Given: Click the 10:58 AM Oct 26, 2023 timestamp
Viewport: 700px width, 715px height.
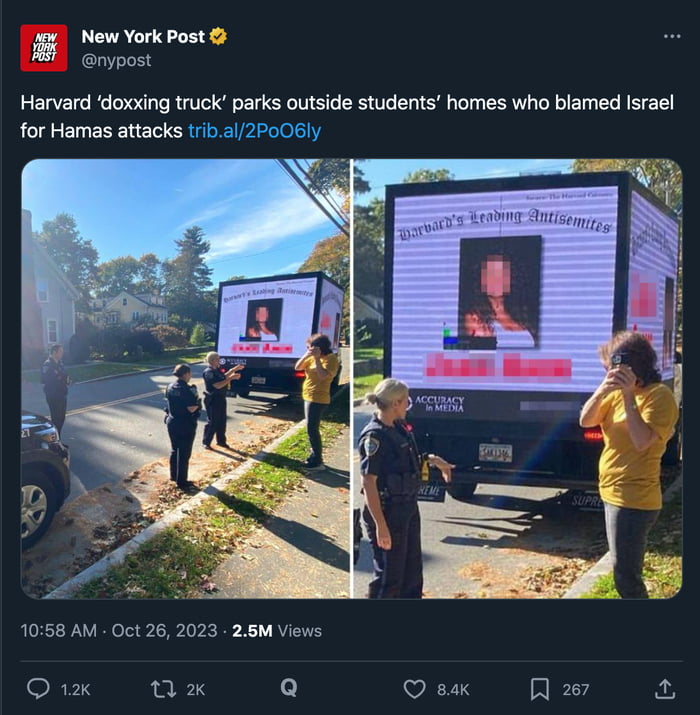Looking at the screenshot, I should 119,631.
